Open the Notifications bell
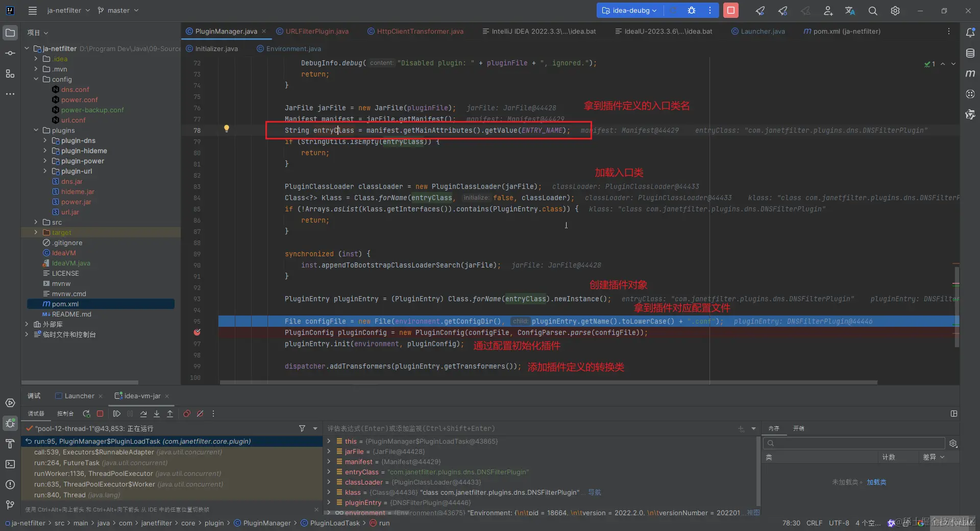The height and width of the screenshot is (531, 980). click(970, 33)
